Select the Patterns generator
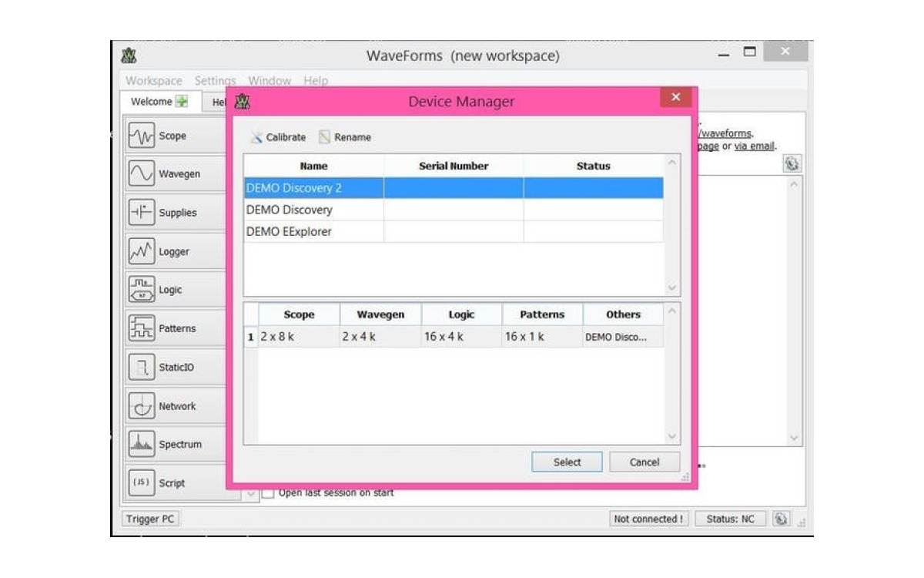Screen dimensions: 924x578 click(x=176, y=328)
